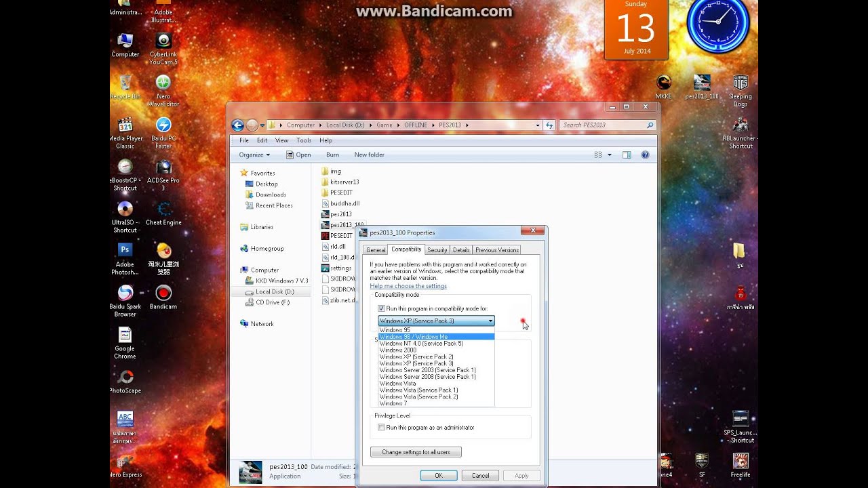
Task: Click Change settings for all users
Action: pyautogui.click(x=416, y=452)
